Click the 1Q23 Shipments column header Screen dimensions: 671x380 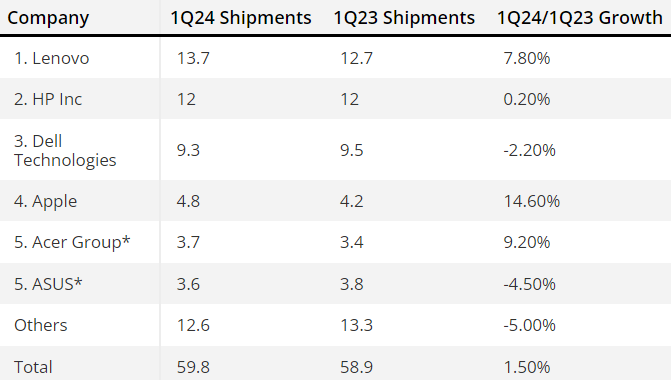(x=404, y=18)
